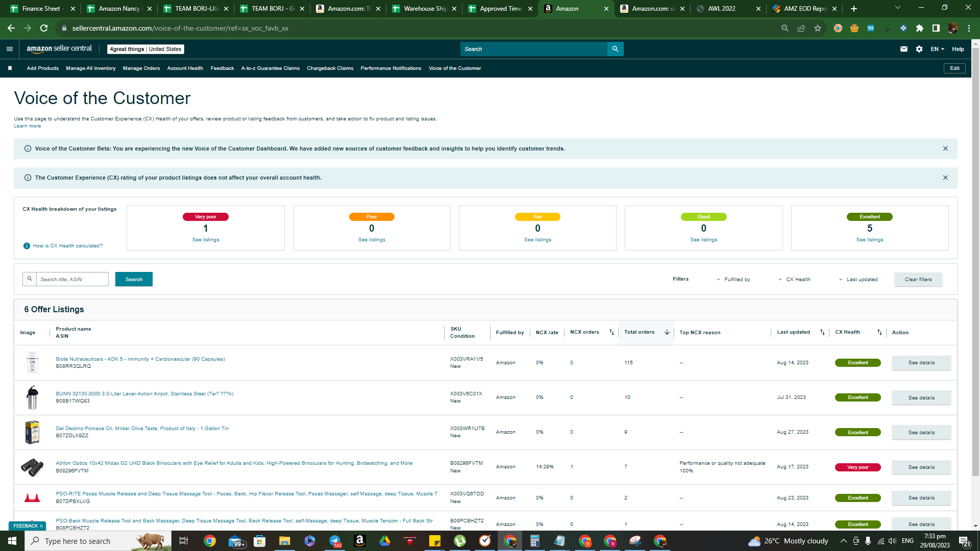Image resolution: width=980 pixels, height=551 pixels.
Task: Click the header search magnifier button
Action: click(x=615, y=49)
